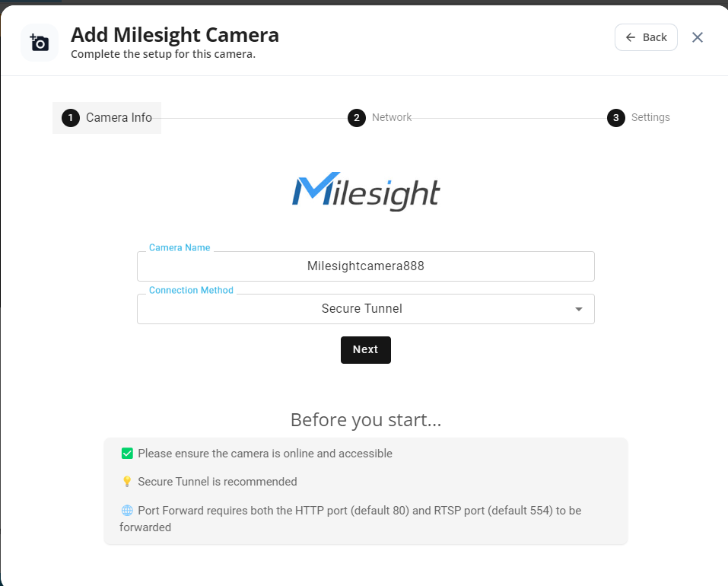The height and width of the screenshot is (586, 728).
Task: Click the lightbulb tip icon
Action: click(x=127, y=482)
